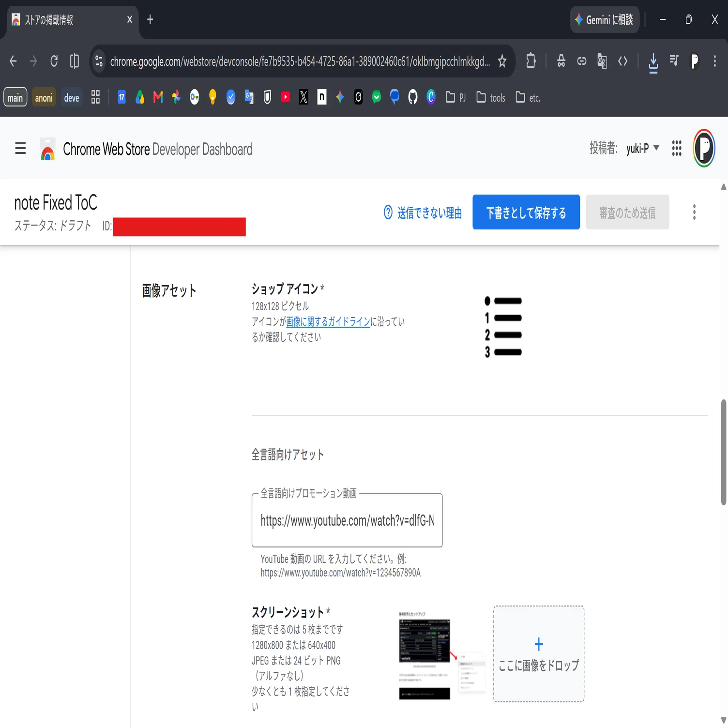728x728 pixels.
Task: Click scrollbar down arrow at bottom
Action: [724, 721]
